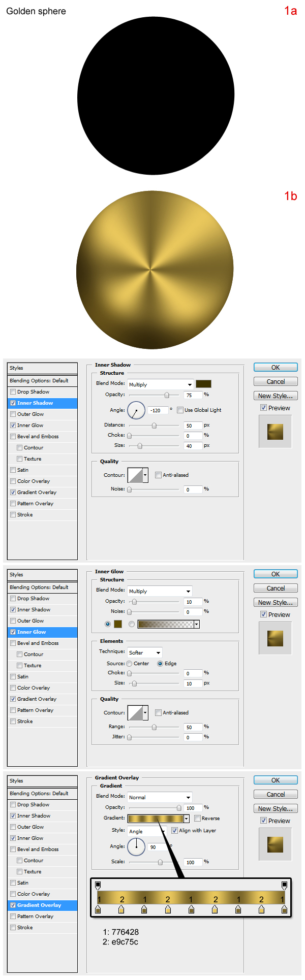Screen dimensions: 305x980
Task: Select the Edge source radio button
Action: pyautogui.click(x=160, y=664)
